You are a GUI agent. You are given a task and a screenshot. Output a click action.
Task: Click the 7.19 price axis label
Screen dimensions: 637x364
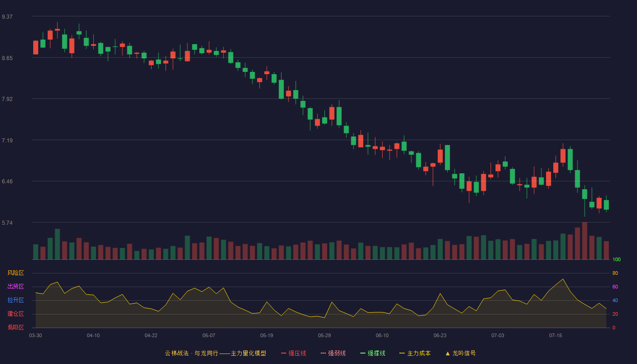(x=7, y=141)
